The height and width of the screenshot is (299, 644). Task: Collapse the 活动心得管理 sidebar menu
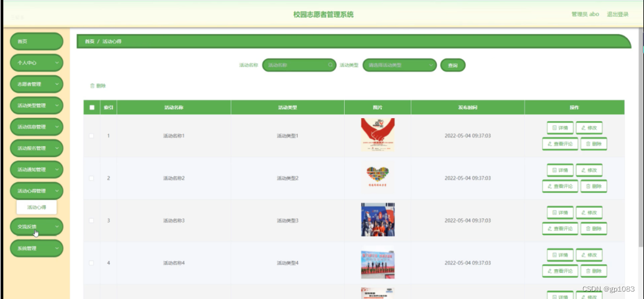(x=37, y=191)
